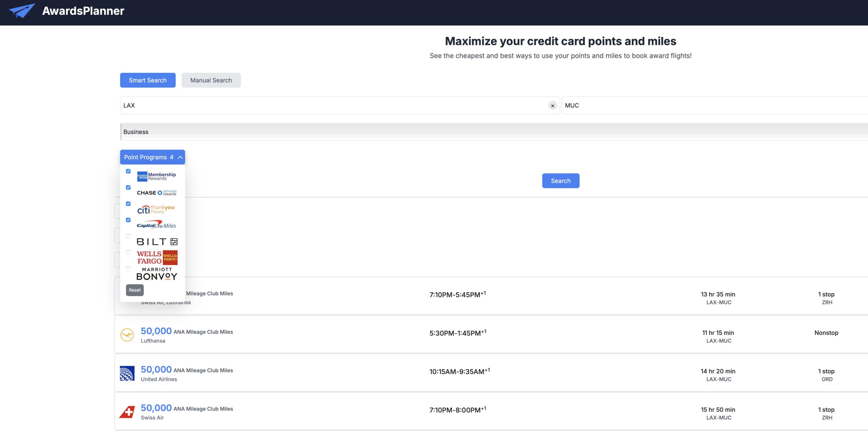This screenshot has height=431, width=868.
Task: Click the BILT logo
Action: [x=157, y=241]
